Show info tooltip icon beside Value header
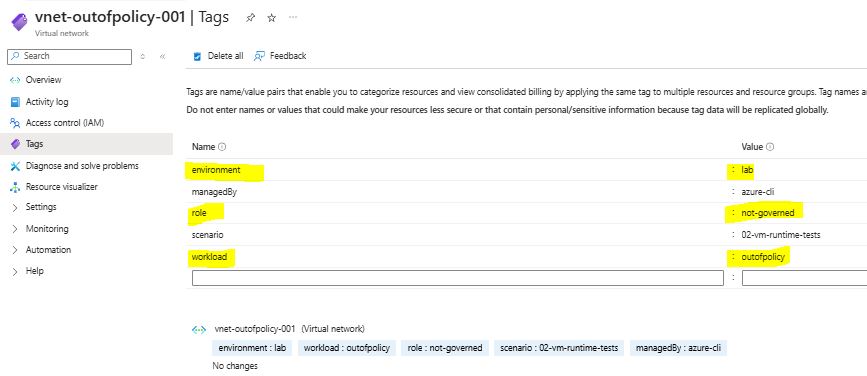Viewport: 867px width, 376px height. click(770, 147)
